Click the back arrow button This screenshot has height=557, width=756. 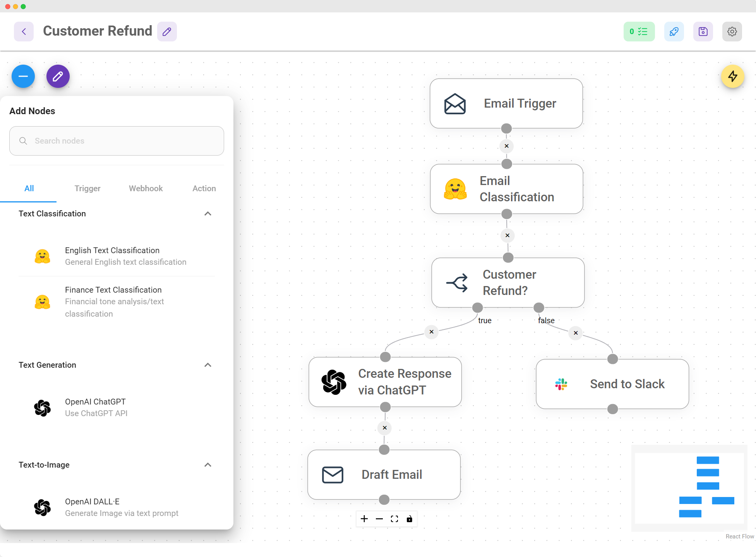[x=24, y=31]
